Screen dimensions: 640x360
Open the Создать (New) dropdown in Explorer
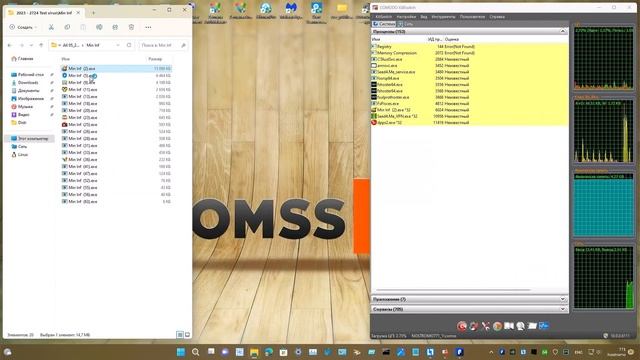tap(23, 27)
